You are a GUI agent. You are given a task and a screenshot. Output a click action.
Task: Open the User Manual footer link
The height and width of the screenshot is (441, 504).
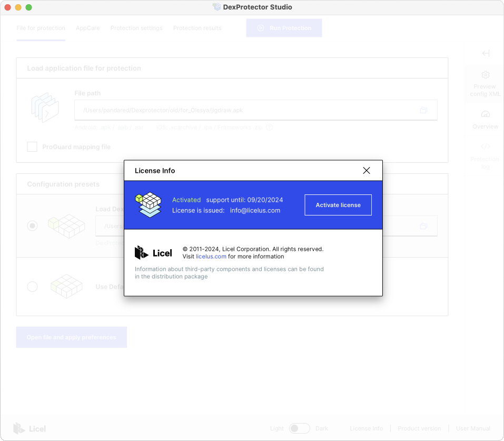(x=473, y=428)
